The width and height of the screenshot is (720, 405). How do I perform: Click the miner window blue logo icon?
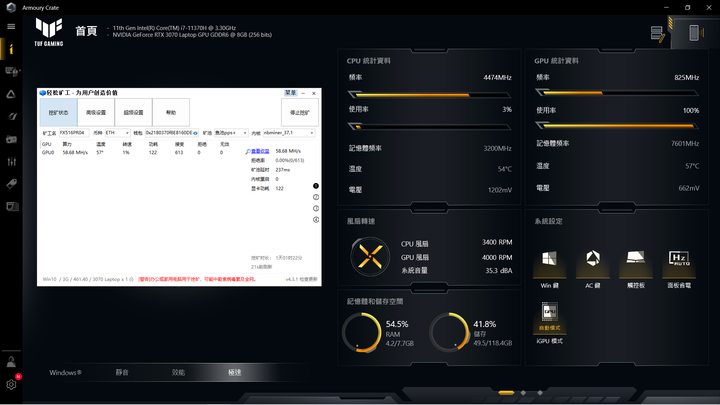coord(43,93)
